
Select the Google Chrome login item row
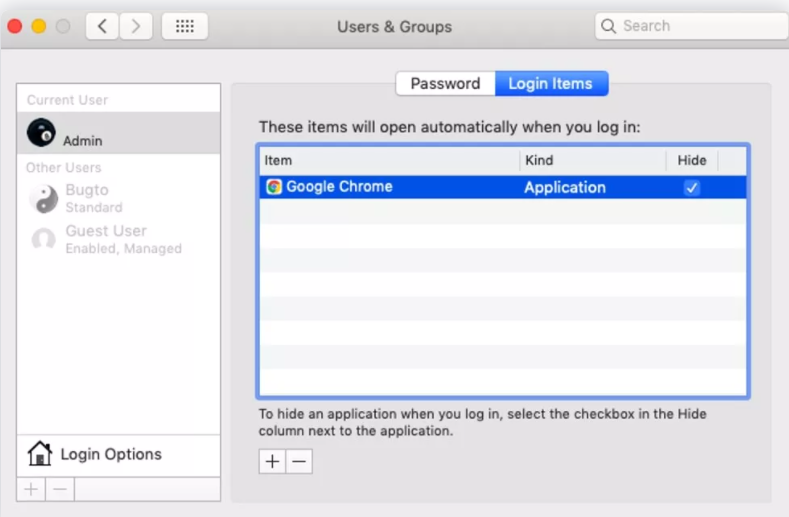click(x=503, y=187)
